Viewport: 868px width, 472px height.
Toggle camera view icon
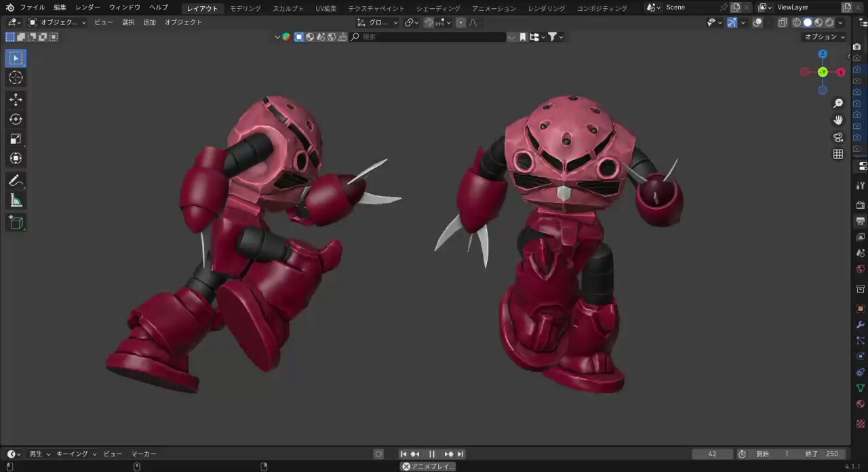click(838, 137)
